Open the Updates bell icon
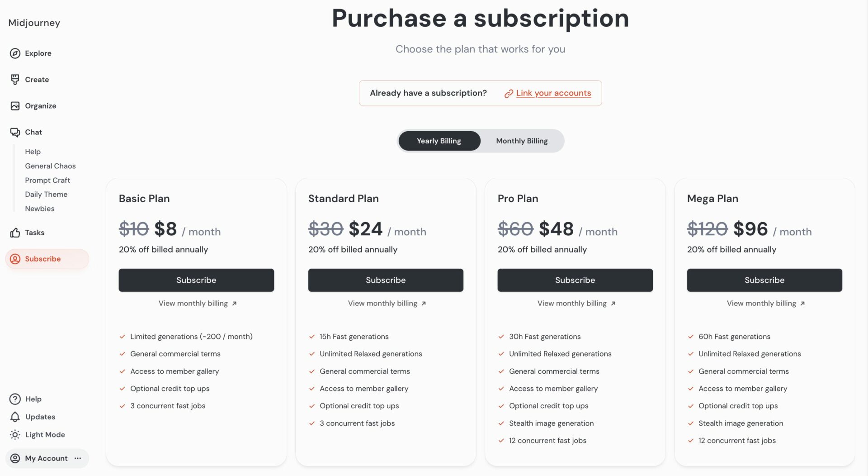868x476 pixels. tap(15, 417)
